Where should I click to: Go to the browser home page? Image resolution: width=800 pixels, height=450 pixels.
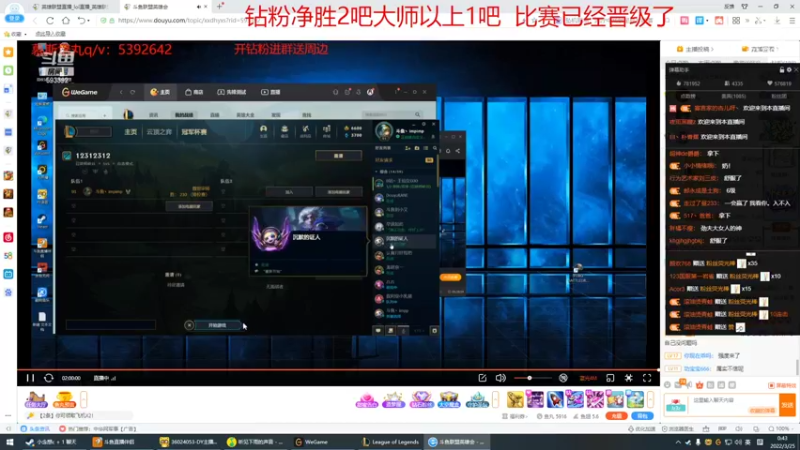(x=66, y=20)
